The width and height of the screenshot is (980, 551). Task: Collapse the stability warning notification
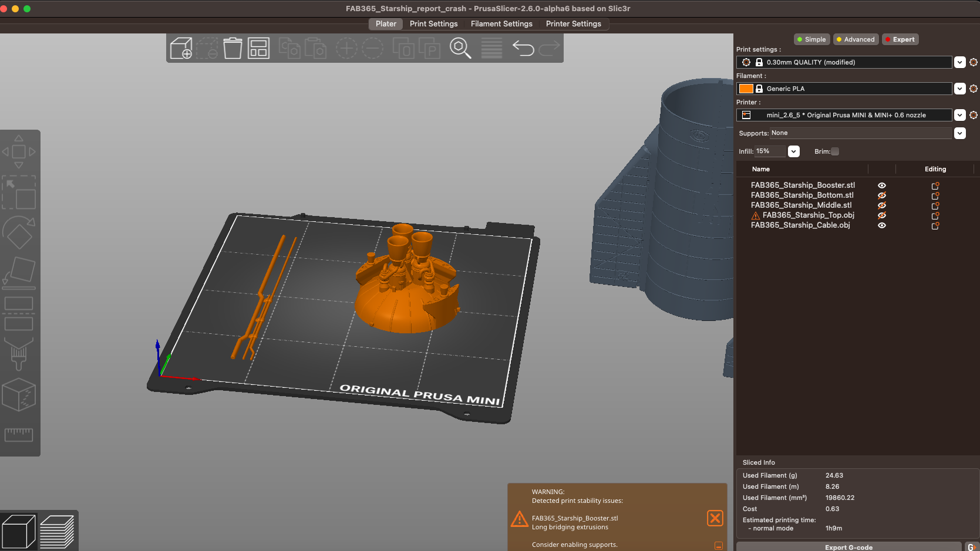pos(718,546)
